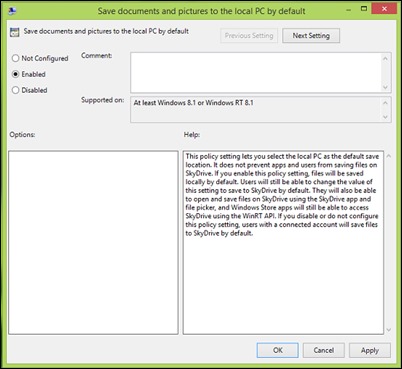This screenshot has height=369, width=402.
Task: Select the Not Configured radio button
Action: click(15, 58)
